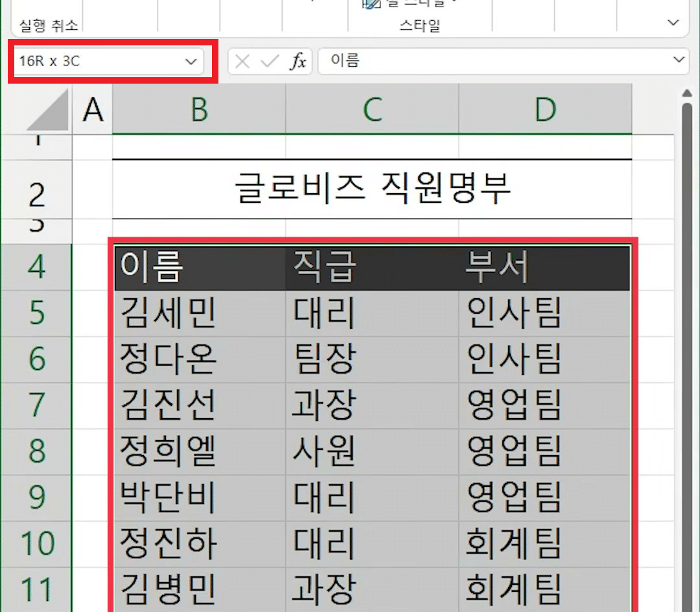
Task: Click 대리 in the 김세민 row
Action: [372, 313]
